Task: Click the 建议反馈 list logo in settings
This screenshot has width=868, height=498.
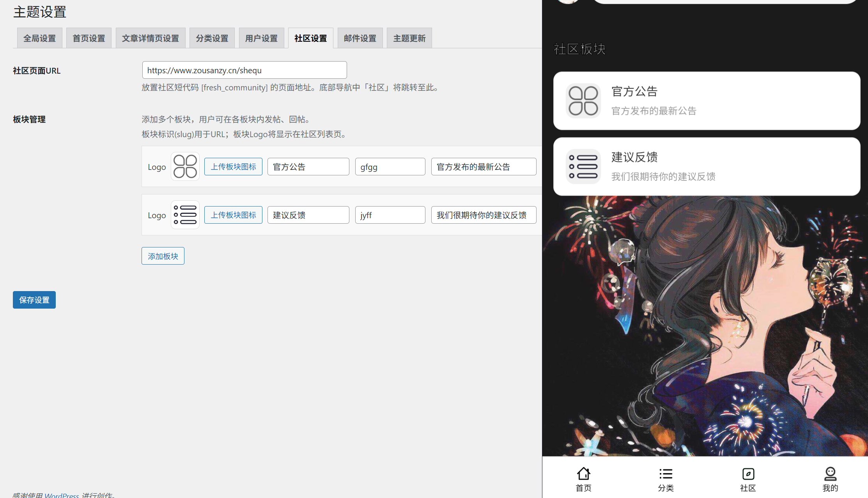Action: pos(185,215)
